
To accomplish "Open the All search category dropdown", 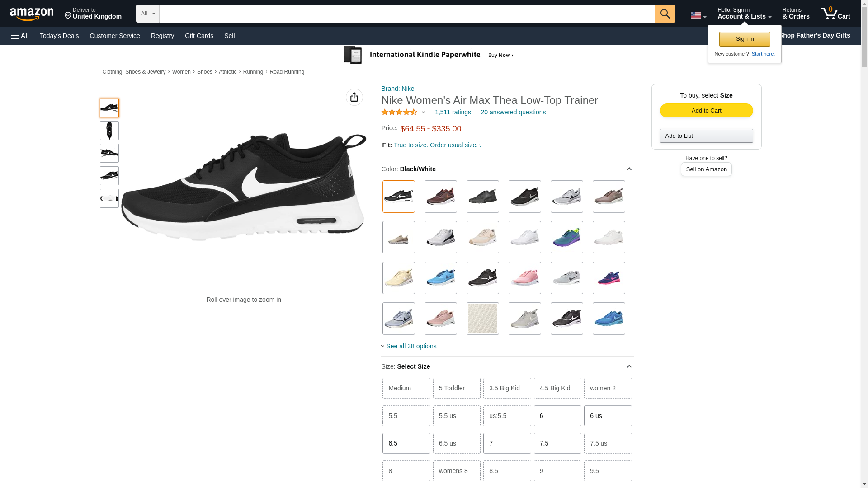I will coord(147,14).
